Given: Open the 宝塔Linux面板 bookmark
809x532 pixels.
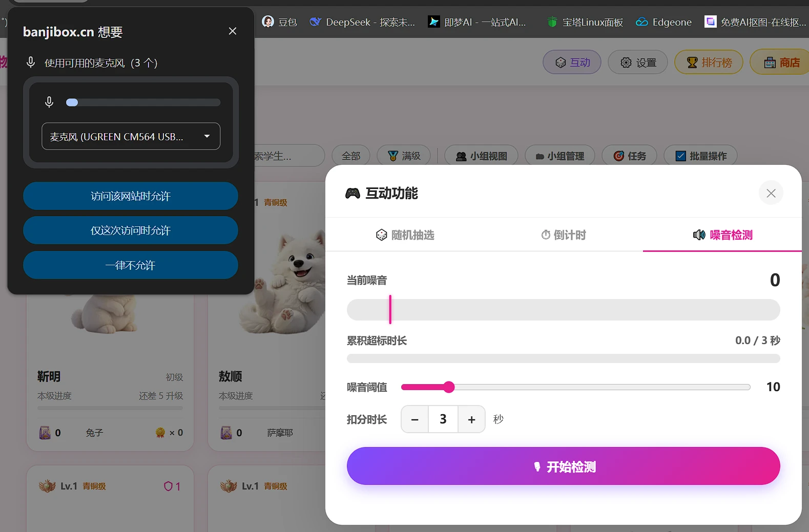Looking at the screenshot, I should point(585,22).
